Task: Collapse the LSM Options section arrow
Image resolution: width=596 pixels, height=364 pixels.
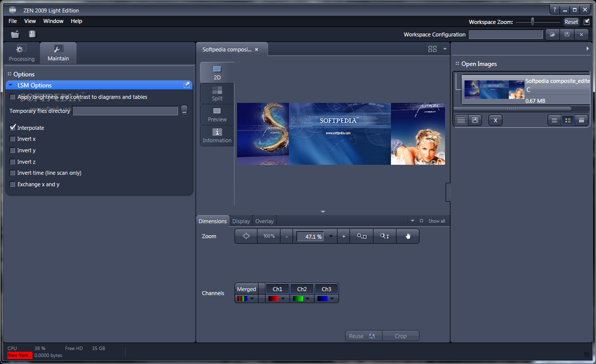Action: 10,85
